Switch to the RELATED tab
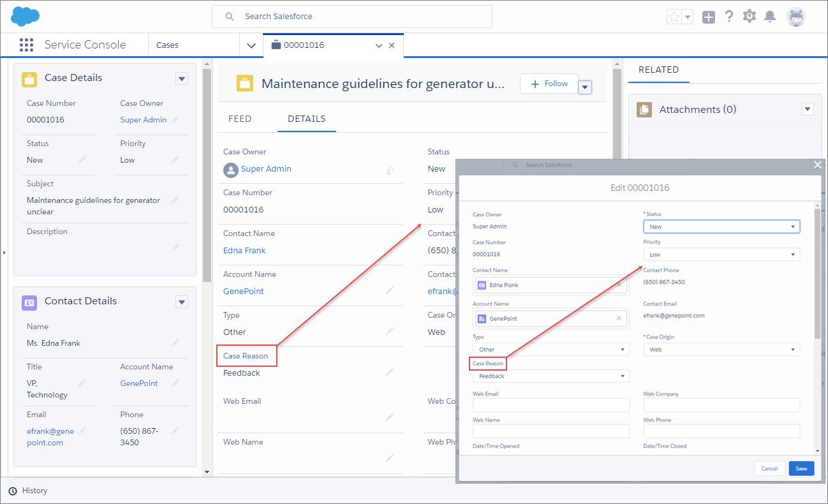Screen dimensions: 828x504 [659, 70]
